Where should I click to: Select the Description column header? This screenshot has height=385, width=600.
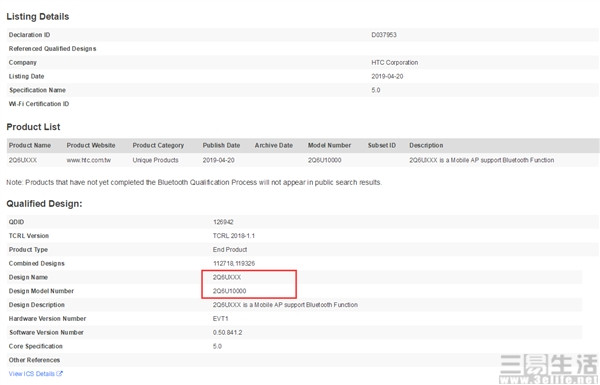(426, 145)
